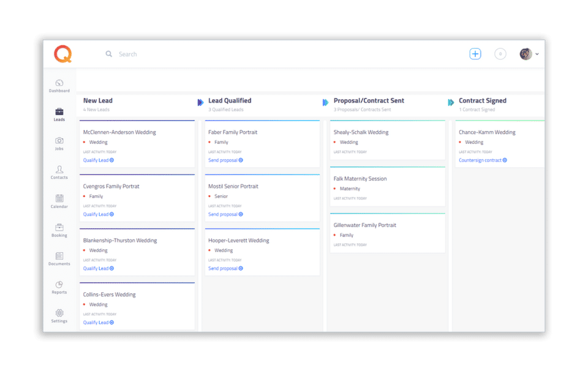The height and width of the screenshot is (372, 588).
Task: Send proposal for Faber Family Portrait
Action: coord(225,160)
